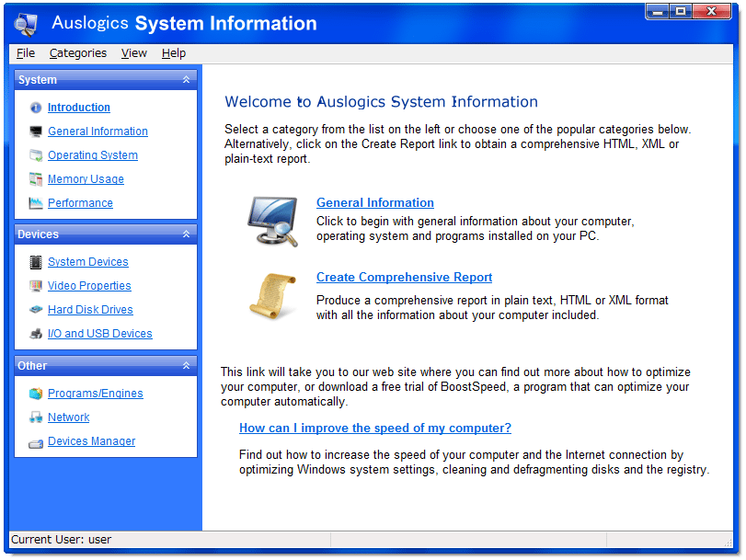Click the Operating System icon in sidebar
Viewport: 746px width, 560px height.
[x=36, y=155]
